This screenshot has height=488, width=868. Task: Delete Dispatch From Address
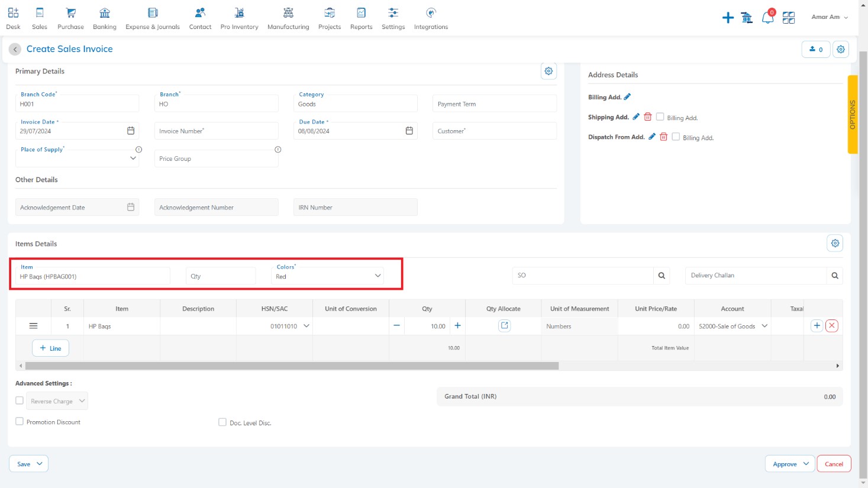tap(664, 137)
